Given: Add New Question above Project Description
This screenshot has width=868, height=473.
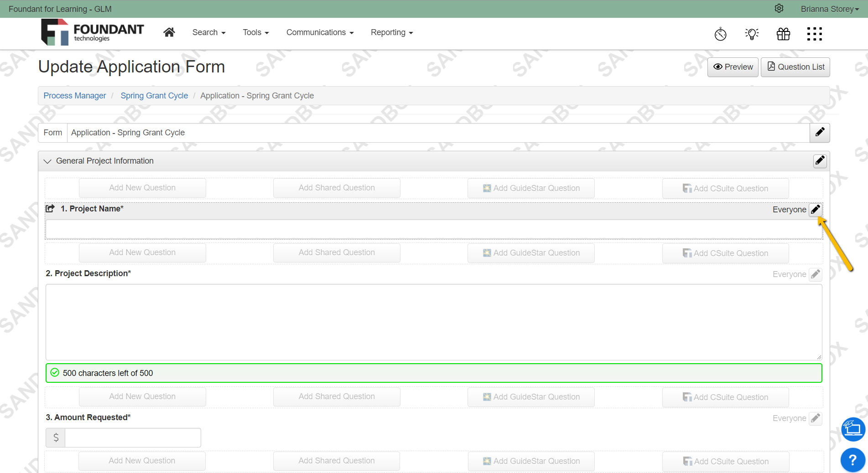Looking at the screenshot, I should [x=142, y=252].
